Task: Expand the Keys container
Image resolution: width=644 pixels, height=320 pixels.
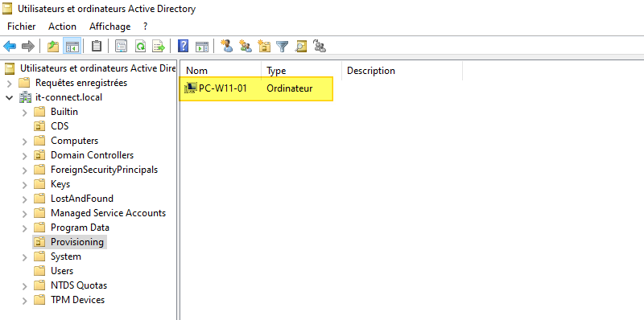Action: click(x=25, y=185)
